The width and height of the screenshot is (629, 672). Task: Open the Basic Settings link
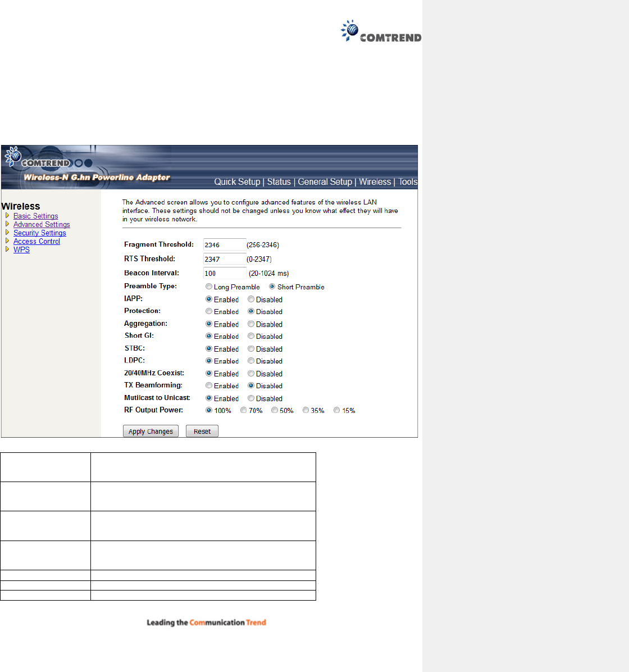tap(35, 216)
